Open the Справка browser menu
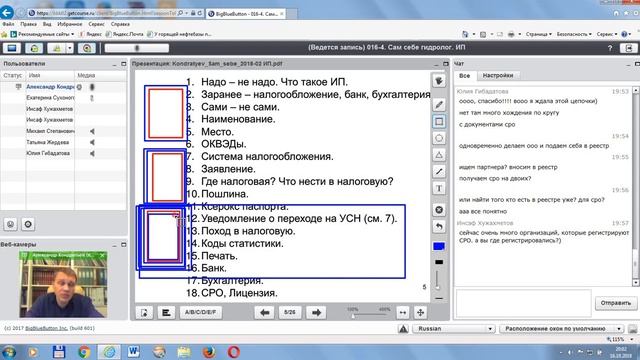The width and height of the screenshot is (640, 360). point(120,24)
